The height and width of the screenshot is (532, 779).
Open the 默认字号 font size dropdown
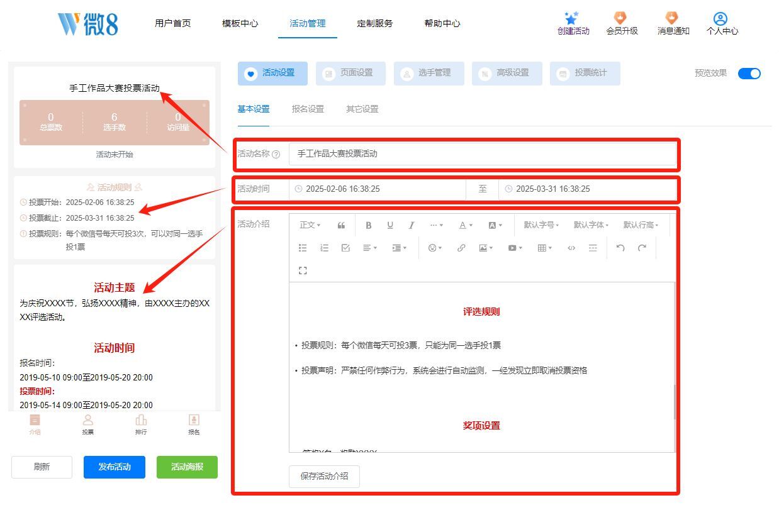(541, 225)
